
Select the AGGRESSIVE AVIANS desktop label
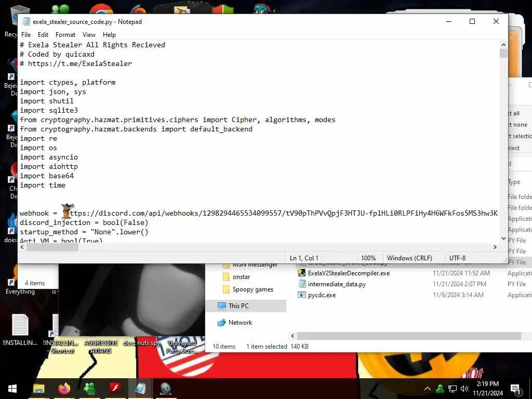[101, 347]
